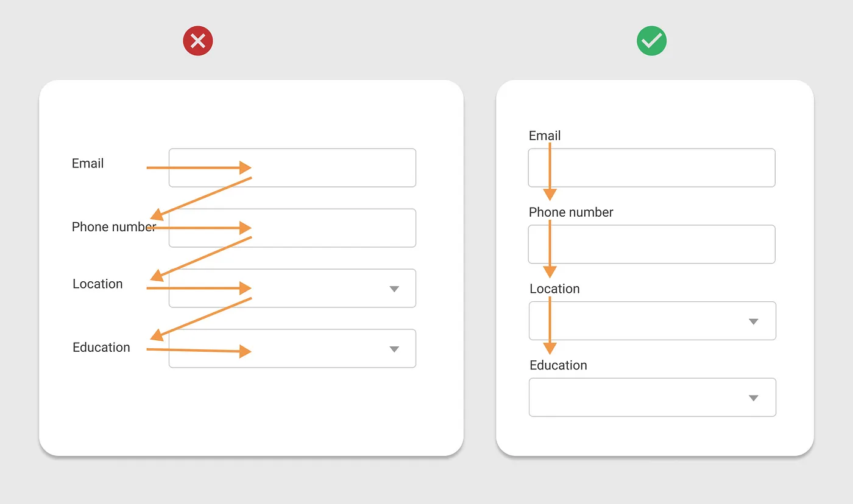This screenshot has height=504, width=853.
Task: Open Education dropdown arrow in left form
Action: point(394,349)
